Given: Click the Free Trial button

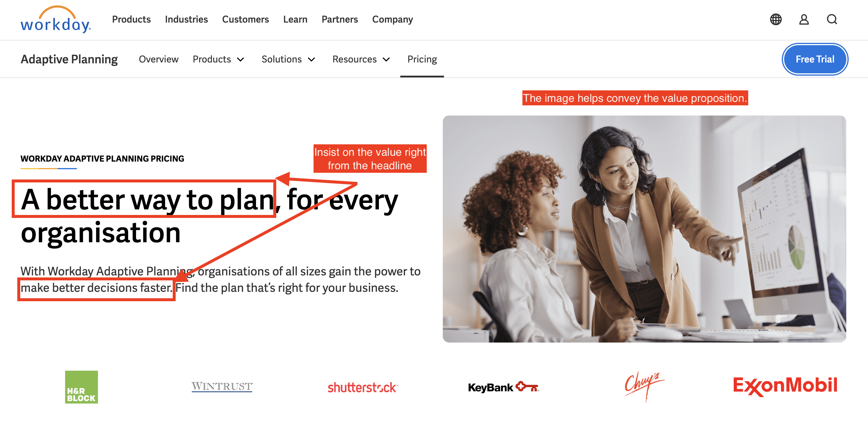Looking at the screenshot, I should point(815,59).
